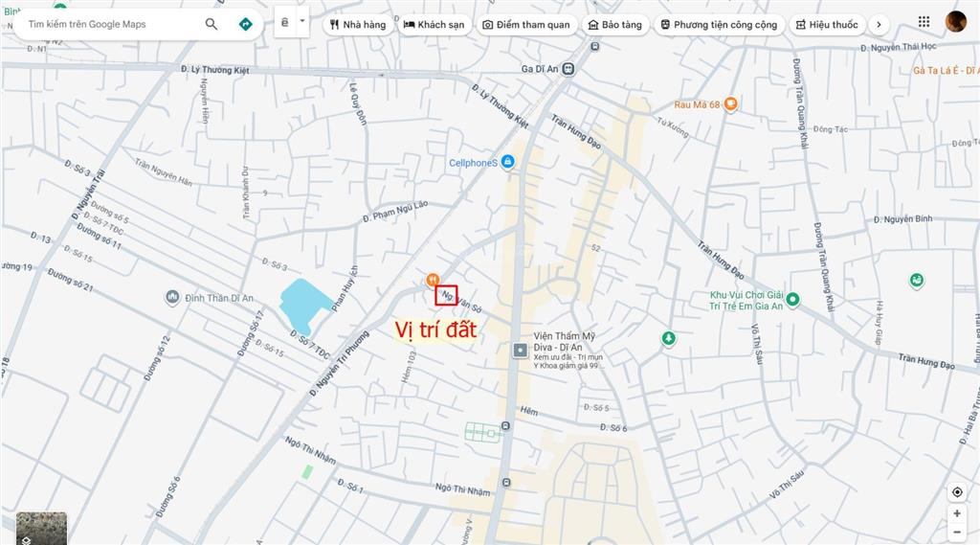980x545 pixels.
Task: Click the blue lake area on map
Action: point(303,305)
